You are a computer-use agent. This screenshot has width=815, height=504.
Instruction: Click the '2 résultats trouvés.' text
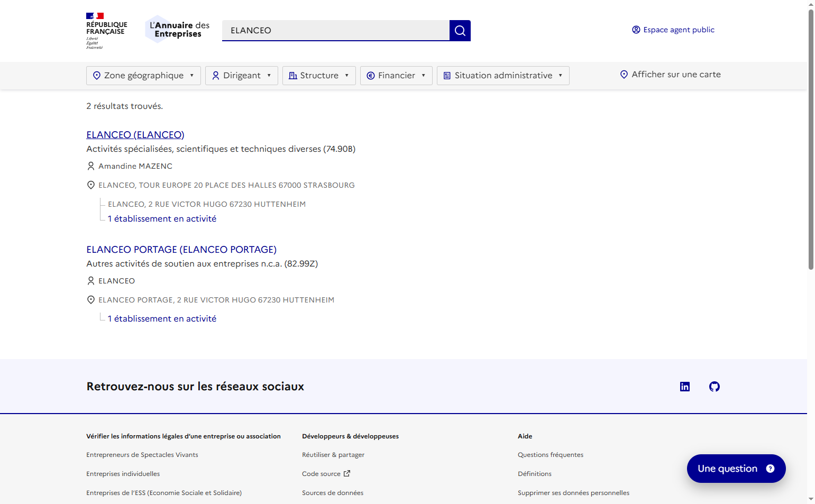(x=125, y=106)
